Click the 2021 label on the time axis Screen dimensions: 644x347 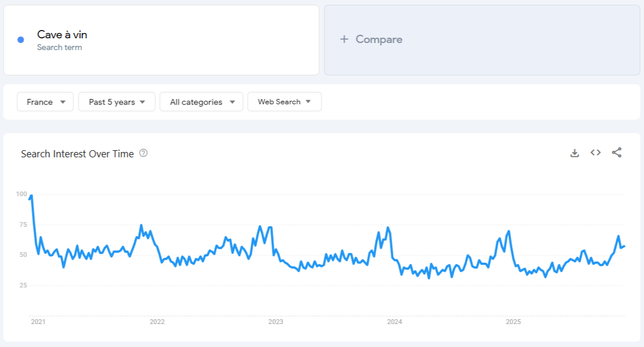[x=37, y=322]
